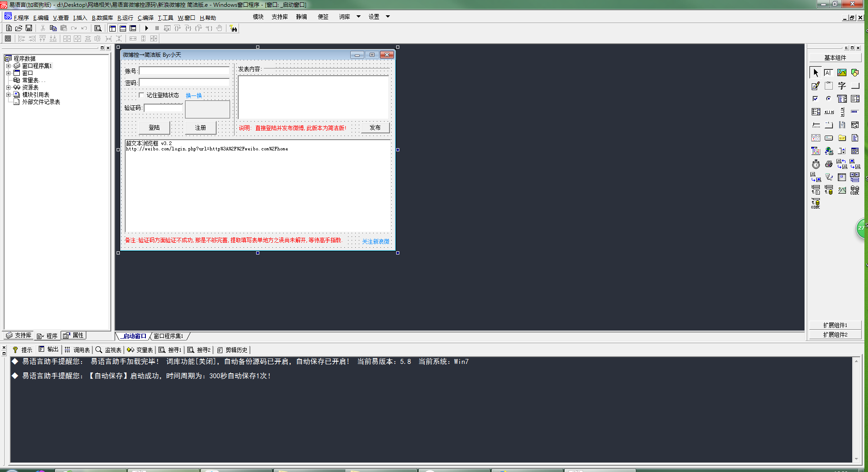The image size is (868, 472).
Task: Open the 监视表 tab
Action: coord(109,350)
